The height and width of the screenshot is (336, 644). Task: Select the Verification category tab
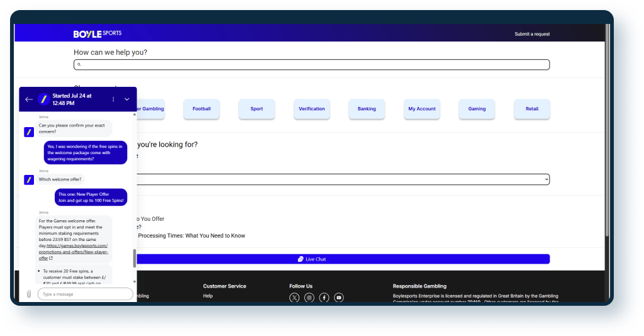312,109
